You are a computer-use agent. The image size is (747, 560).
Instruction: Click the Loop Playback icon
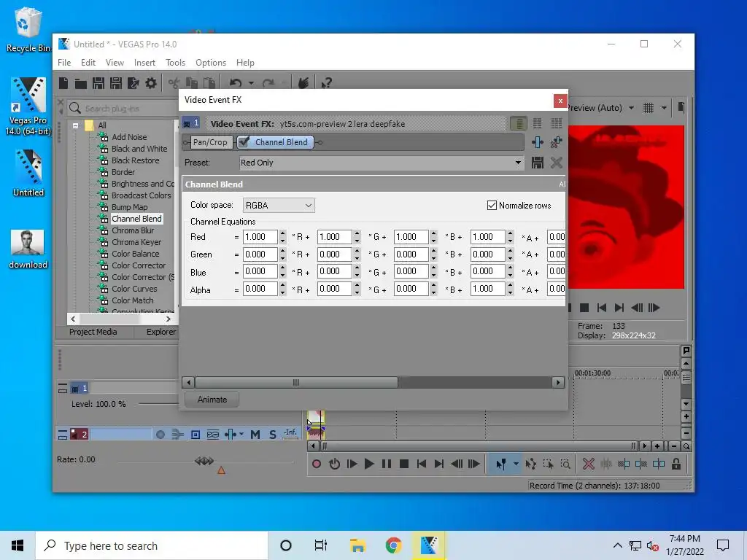pos(334,464)
